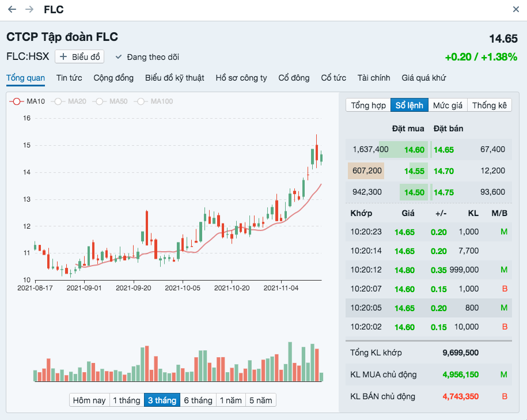Viewport: 527px width, 420px height.
Task: Open the Biểu đồ kỹ thuật tab
Action: [175, 78]
